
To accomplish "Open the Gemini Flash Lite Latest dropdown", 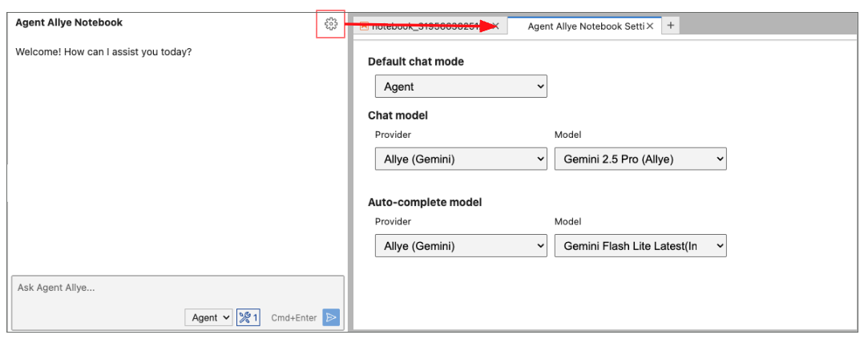I will [640, 246].
